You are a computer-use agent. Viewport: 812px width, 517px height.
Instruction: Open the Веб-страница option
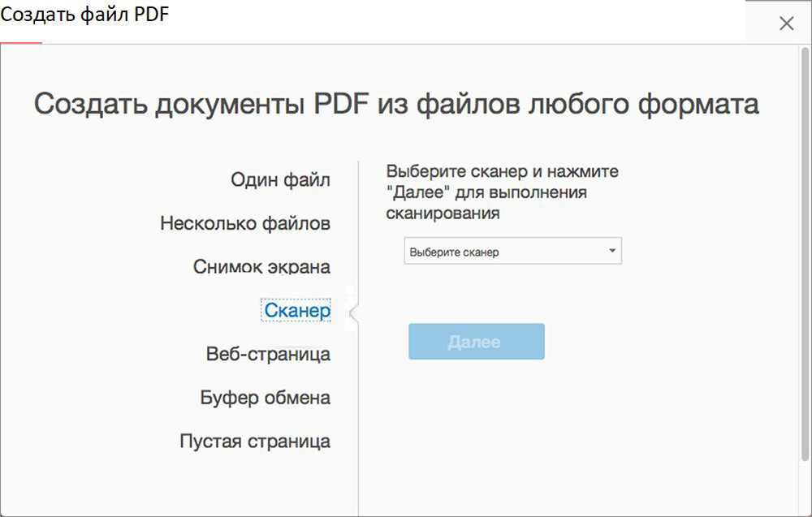click(x=268, y=354)
